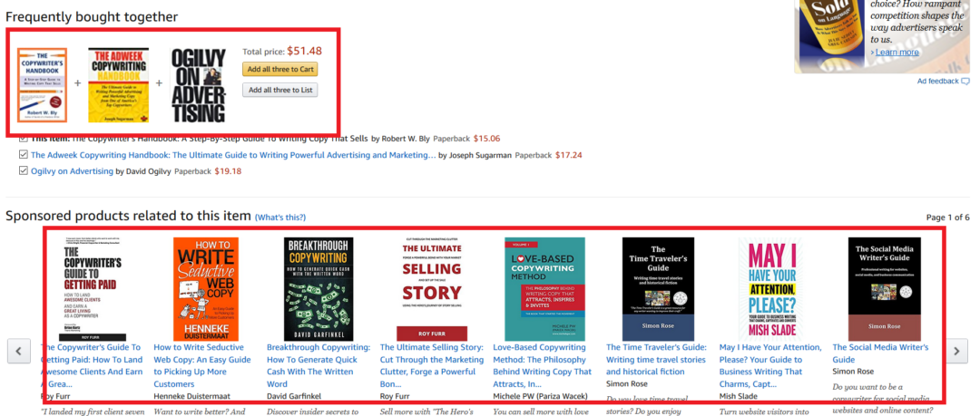Click the Ad feedback speech bubble icon
The width and height of the screenshot is (980, 416).
(965, 82)
